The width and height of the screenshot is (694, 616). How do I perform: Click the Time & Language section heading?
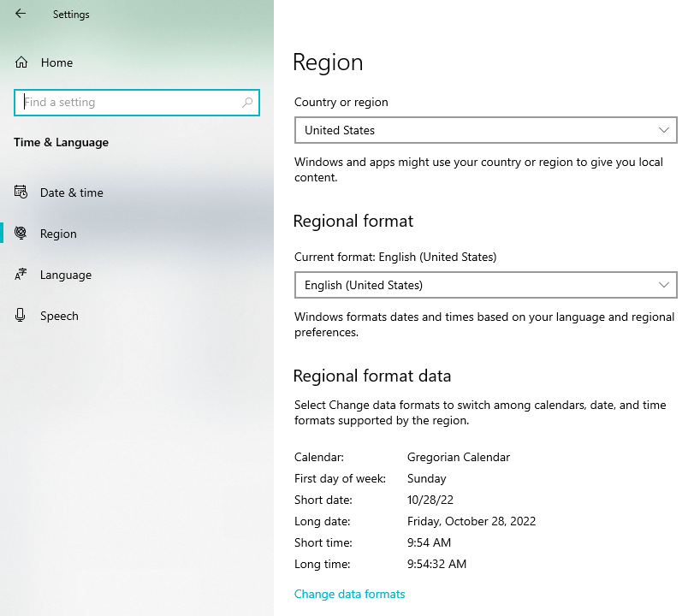coord(61,142)
